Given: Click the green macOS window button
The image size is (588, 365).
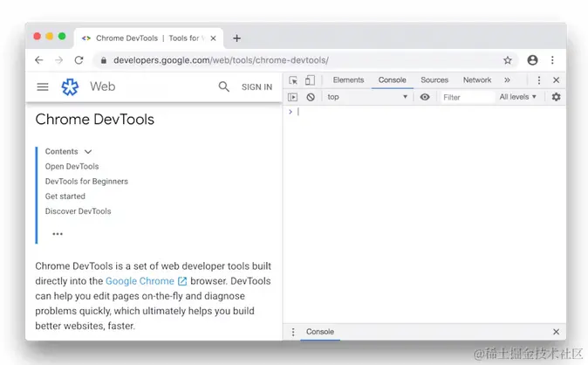Looking at the screenshot, I should point(62,36).
